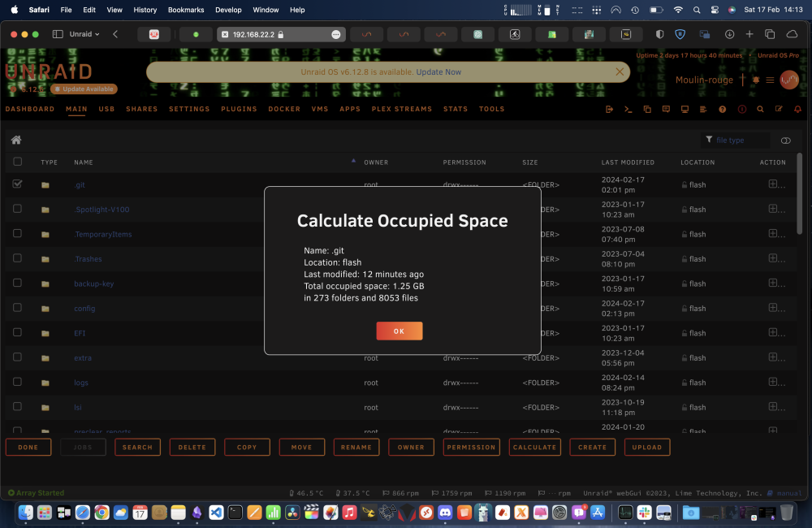Uncheck the .git folder checkbox
This screenshot has width=812, height=528.
point(18,184)
